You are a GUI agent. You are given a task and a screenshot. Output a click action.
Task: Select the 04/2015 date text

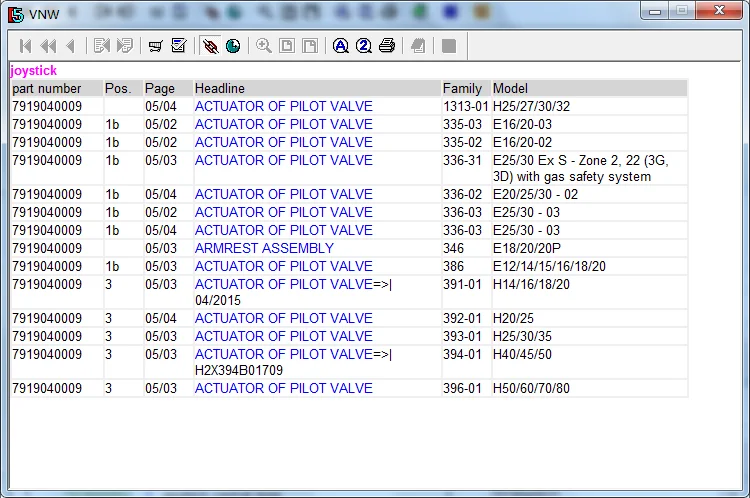coord(218,300)
